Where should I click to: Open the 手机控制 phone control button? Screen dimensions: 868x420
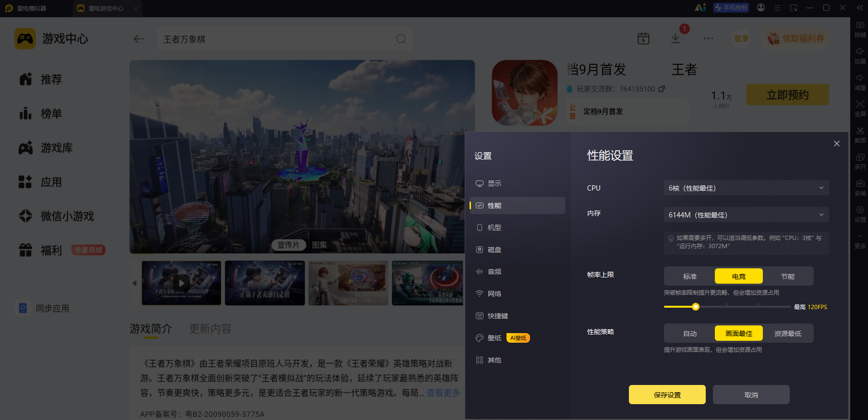(x=731, y=8)
